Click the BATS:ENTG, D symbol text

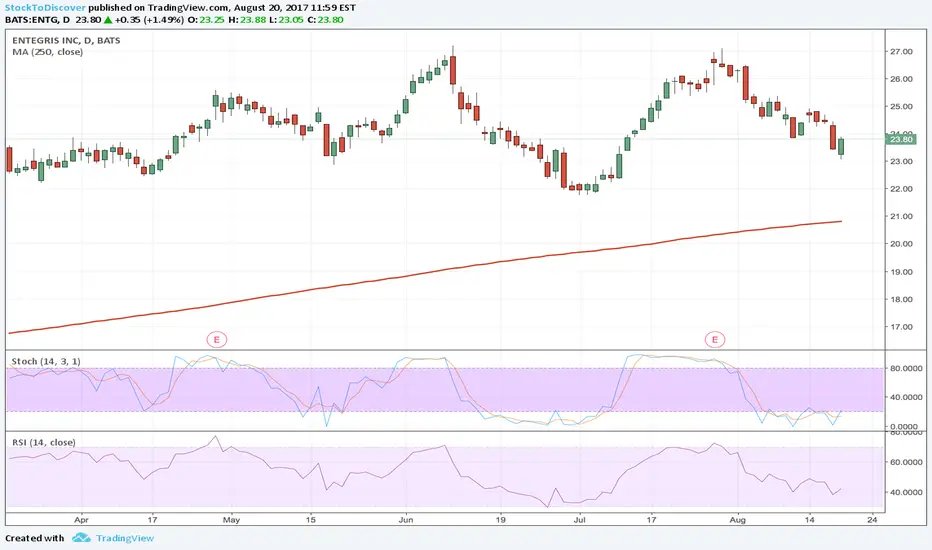click(37, 20)
